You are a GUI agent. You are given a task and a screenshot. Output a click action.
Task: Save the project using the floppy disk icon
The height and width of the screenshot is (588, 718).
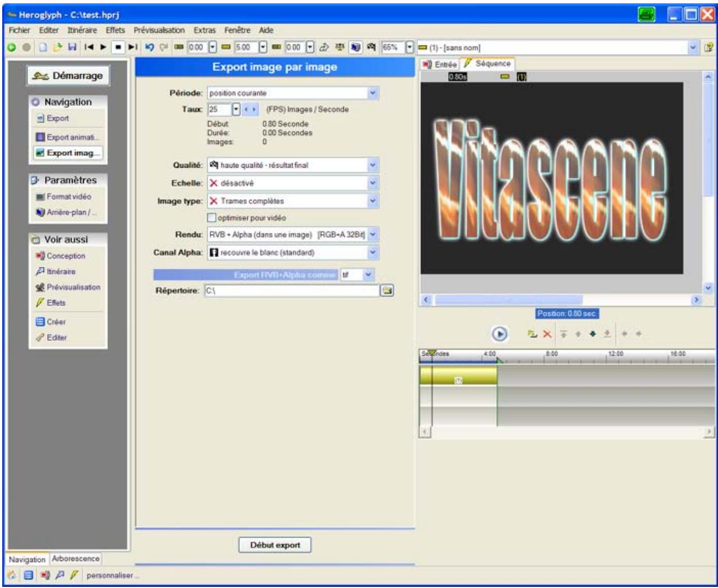pos(72,48)
